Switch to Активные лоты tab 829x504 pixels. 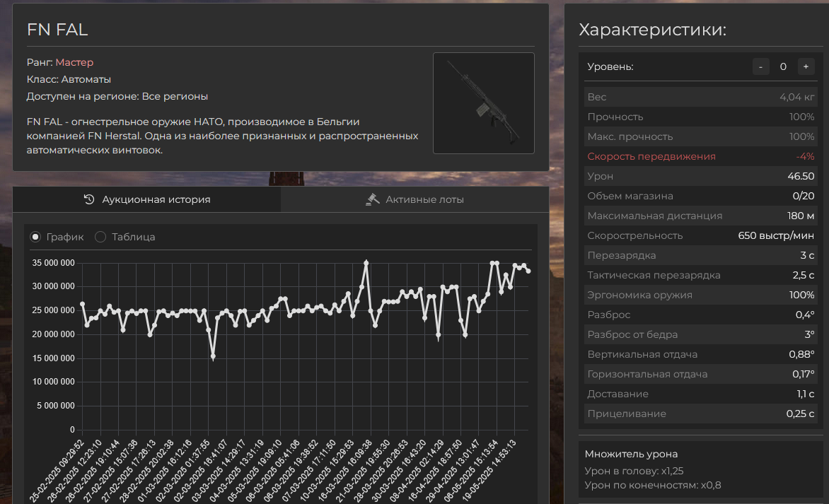tap(414, 200)
